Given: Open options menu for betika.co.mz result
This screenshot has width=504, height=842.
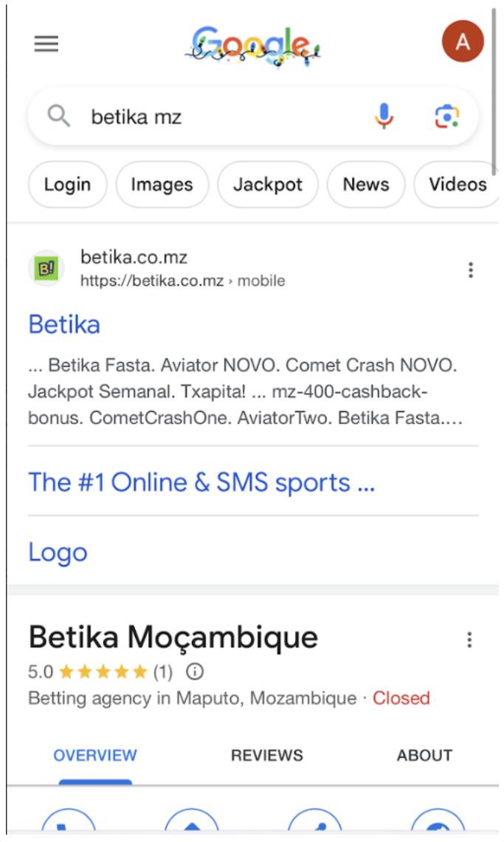Looking at the screenshot, I should (x=471, y=270).
